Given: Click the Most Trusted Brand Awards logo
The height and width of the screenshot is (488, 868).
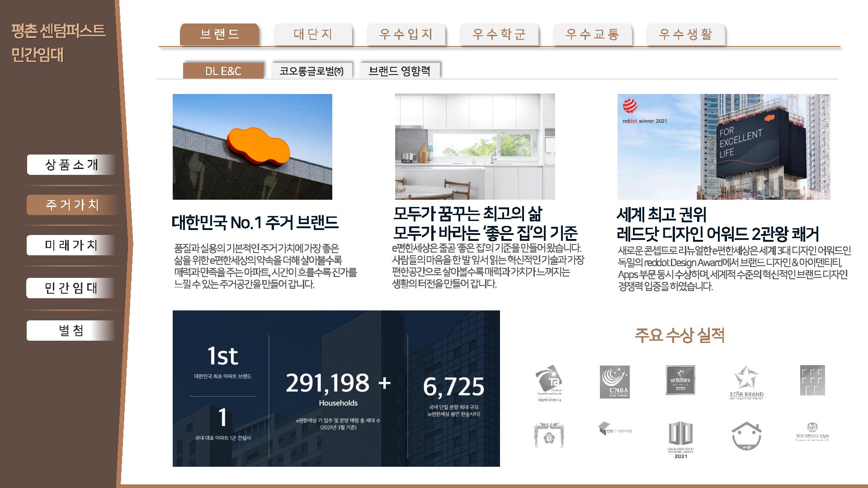Looking at the screenshot, I should [549, 383].
